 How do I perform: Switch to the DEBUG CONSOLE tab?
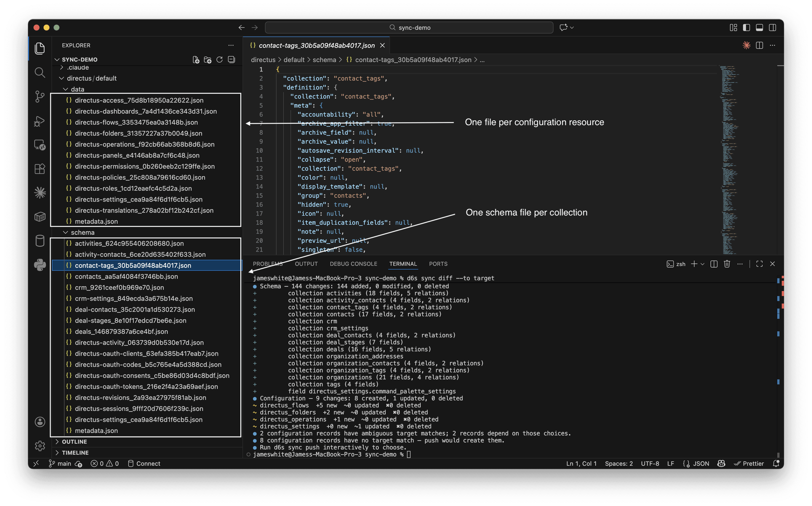[x=353, y=264]
